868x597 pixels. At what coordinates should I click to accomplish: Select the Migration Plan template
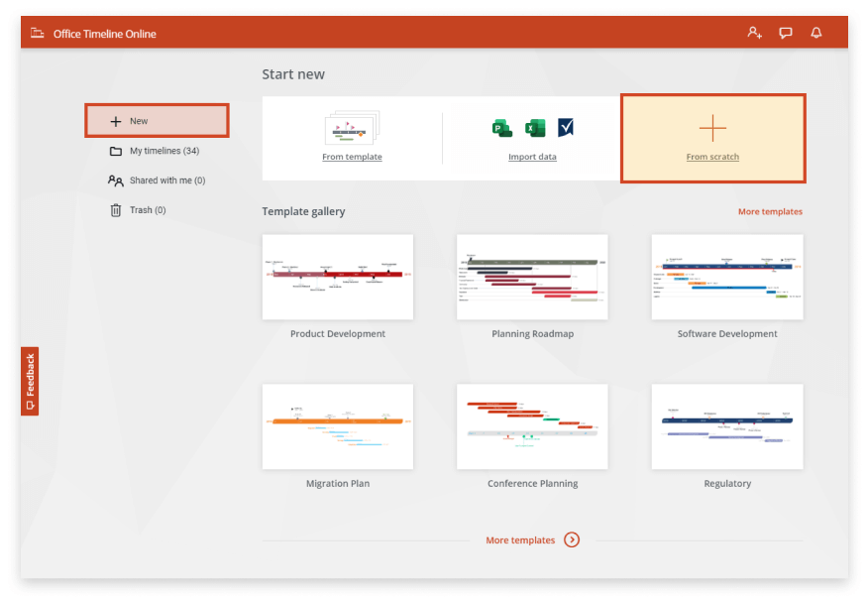pyautogui.click(x=337, y=426)
